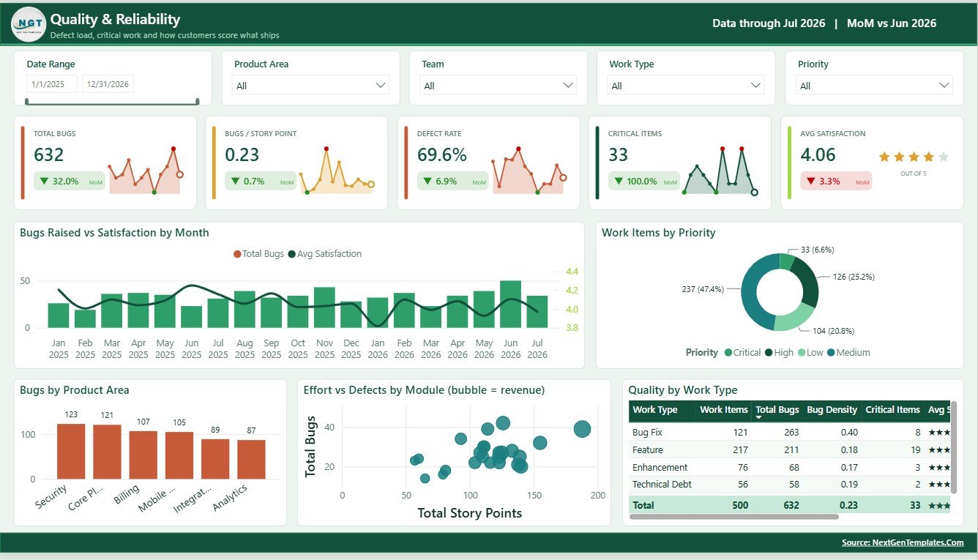Click the Nov 2025 bar in monthly chart
Image resolution: width=978 pixels, height=560 pixels.
[324, 307]
